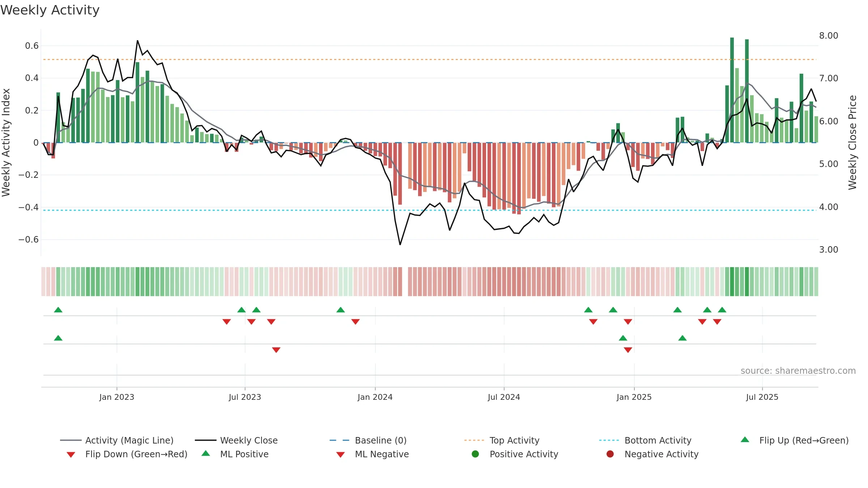The image size is (868, 488).
Task: Click the Jan 2023 axis label
Action: point(117,397)
